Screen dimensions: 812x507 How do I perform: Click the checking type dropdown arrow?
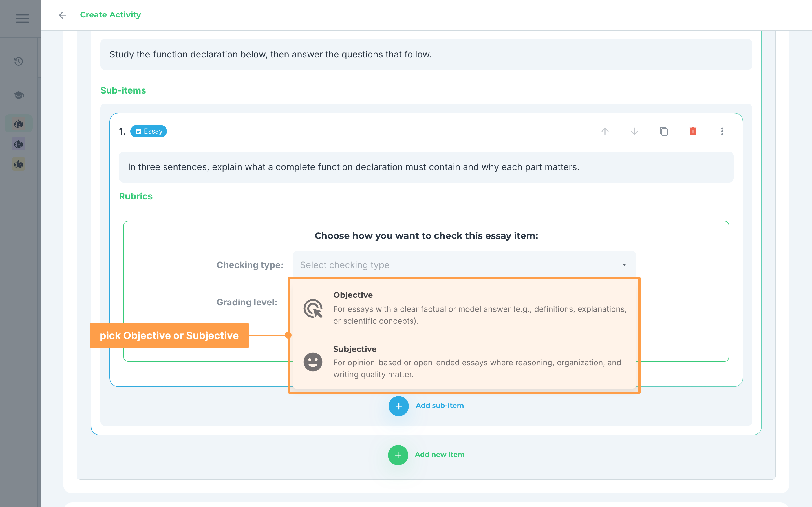point(624,265)
